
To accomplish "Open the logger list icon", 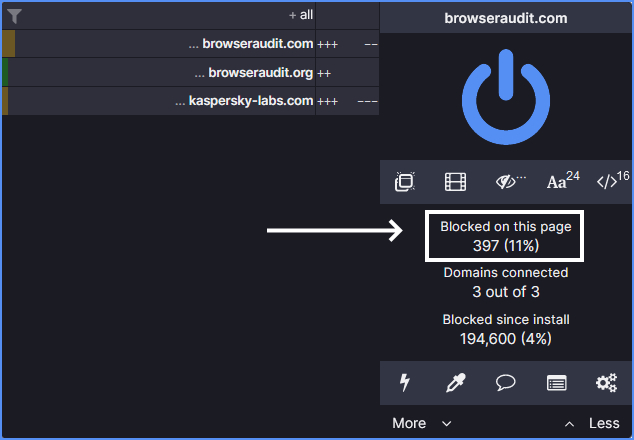I will click(556, 383).
